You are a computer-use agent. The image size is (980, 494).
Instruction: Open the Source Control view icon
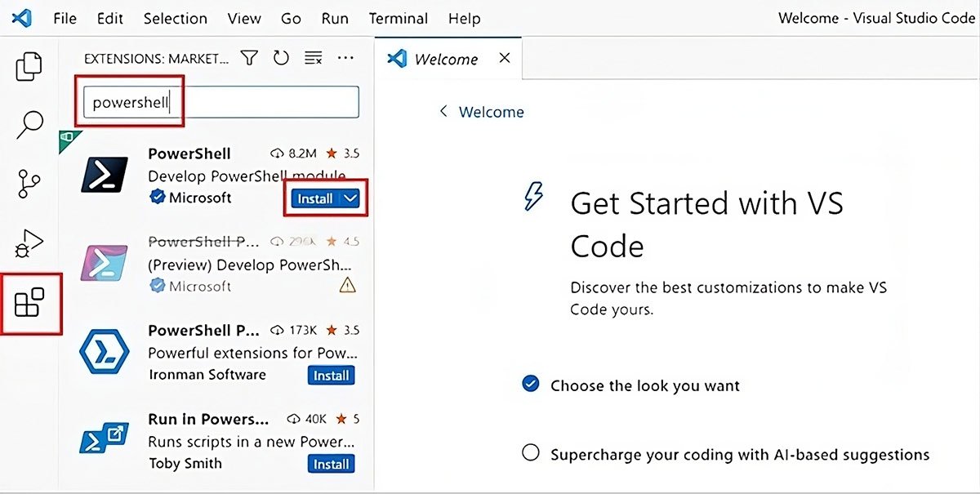click(x=29, y=185)
